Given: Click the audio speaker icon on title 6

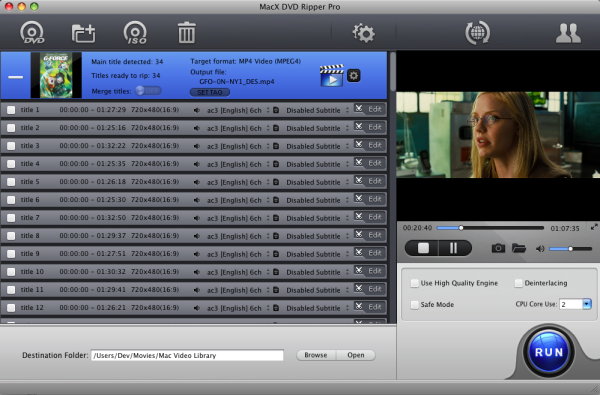Looking at the screenshot, I should click(197, 200).
